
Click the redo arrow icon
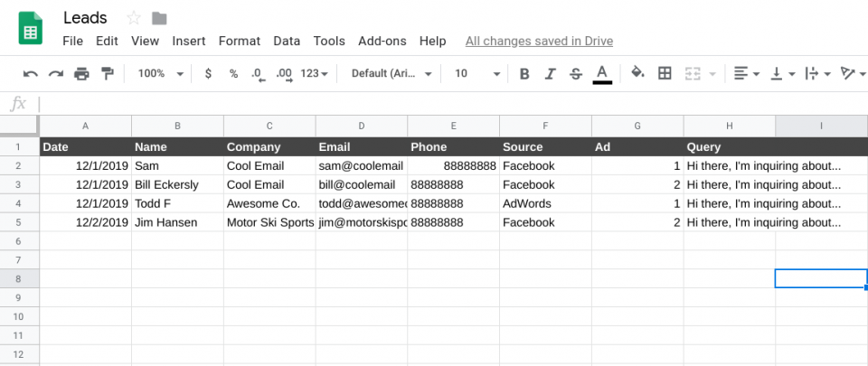56,73
